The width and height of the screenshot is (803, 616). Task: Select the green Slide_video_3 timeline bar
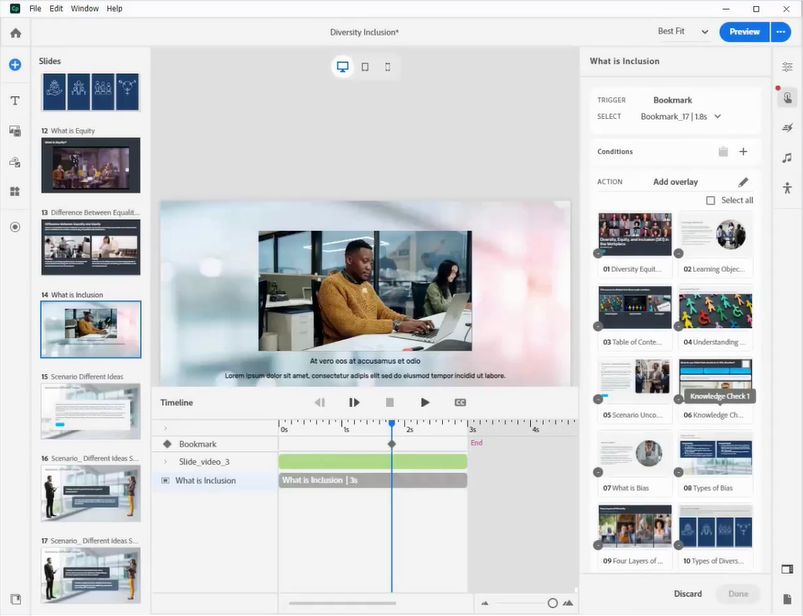click(x=373, y=461)
